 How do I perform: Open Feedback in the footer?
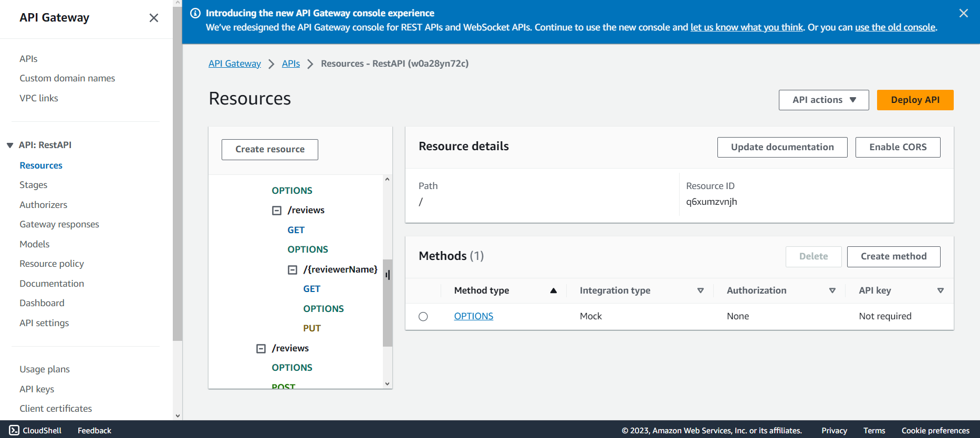[x=95, y=431]
